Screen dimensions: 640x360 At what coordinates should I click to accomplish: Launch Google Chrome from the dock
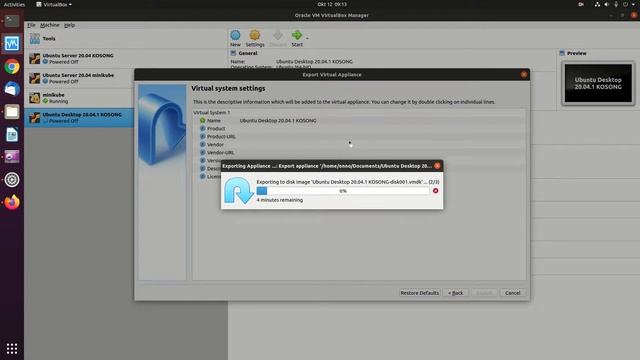[12, 66]
